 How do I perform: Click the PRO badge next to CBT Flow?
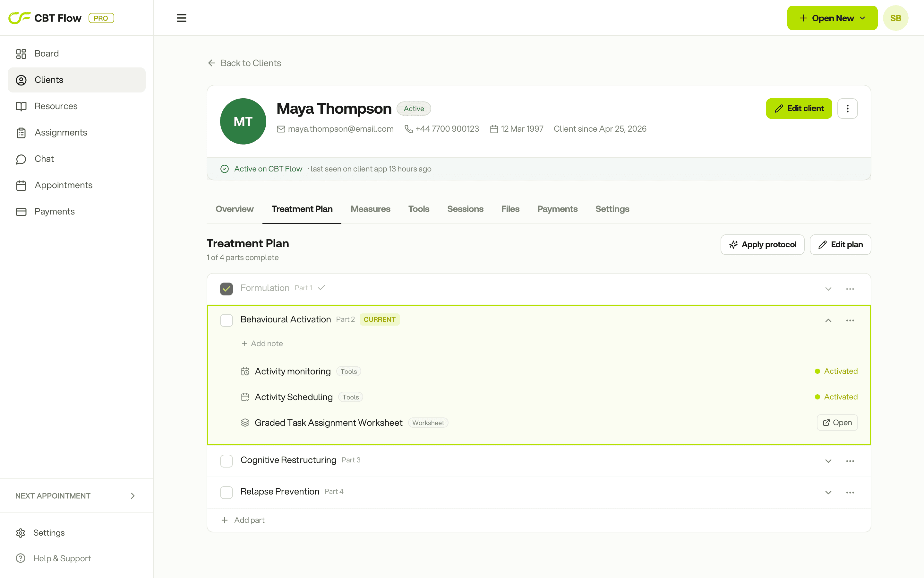(101, 18)
